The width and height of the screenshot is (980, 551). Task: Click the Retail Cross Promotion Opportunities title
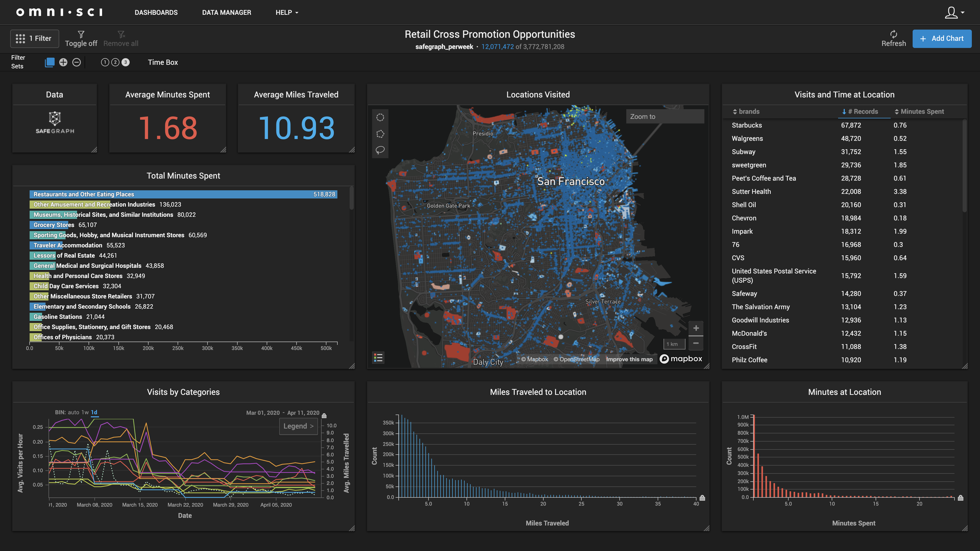click(490, 34)
